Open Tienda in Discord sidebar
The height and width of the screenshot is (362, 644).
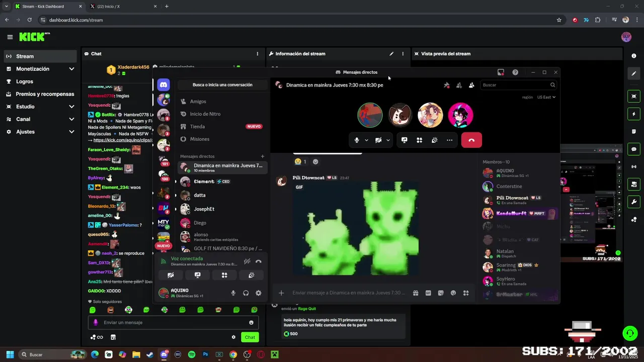click(222, 127)
